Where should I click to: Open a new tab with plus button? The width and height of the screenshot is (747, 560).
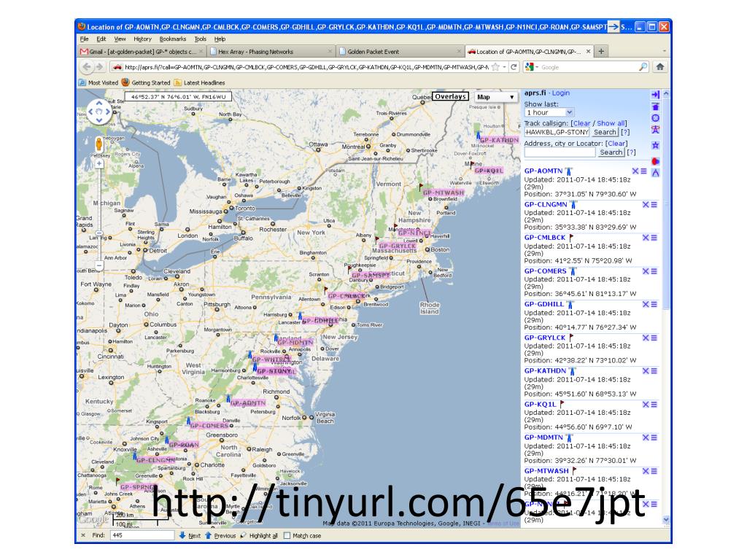pos(601,51)
